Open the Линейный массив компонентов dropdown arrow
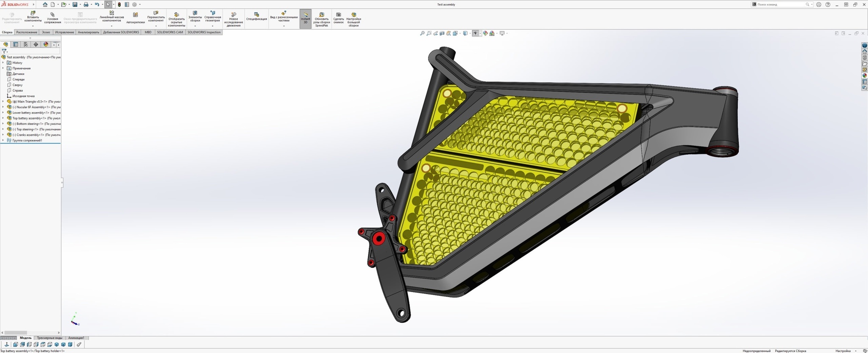 111,26
